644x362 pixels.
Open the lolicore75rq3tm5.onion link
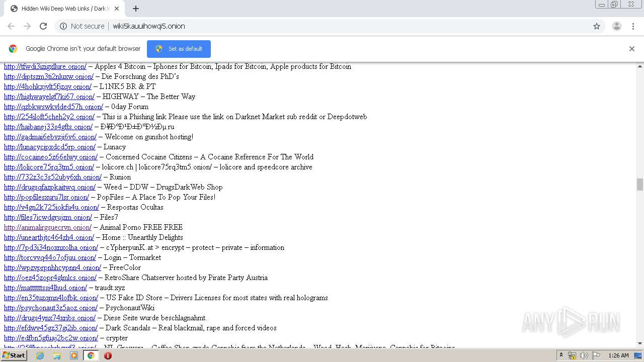(x=49, y=167)
